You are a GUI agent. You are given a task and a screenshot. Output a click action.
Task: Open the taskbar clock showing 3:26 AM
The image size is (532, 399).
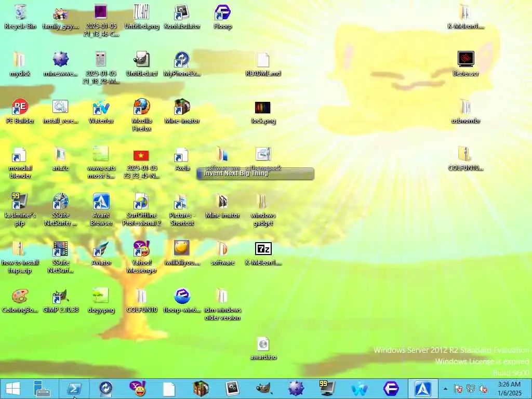pyautogui.click(x=509, y=389)
